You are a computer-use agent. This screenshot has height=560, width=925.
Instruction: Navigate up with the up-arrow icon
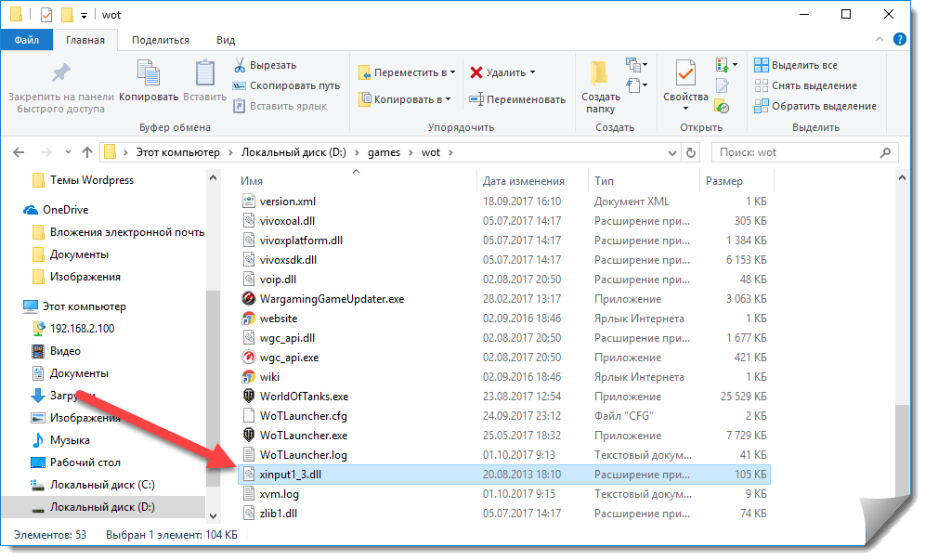86,151
